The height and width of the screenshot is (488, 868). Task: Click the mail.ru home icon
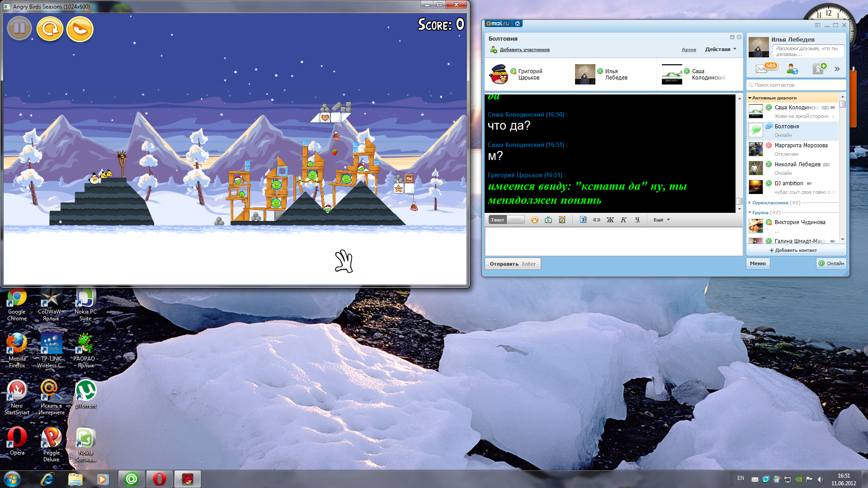point(518,23)
